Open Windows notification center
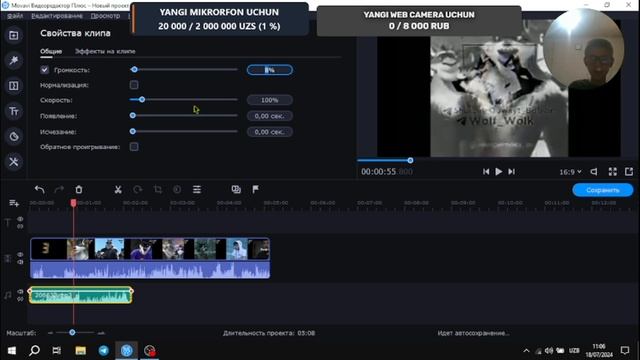 coord(625,351)
